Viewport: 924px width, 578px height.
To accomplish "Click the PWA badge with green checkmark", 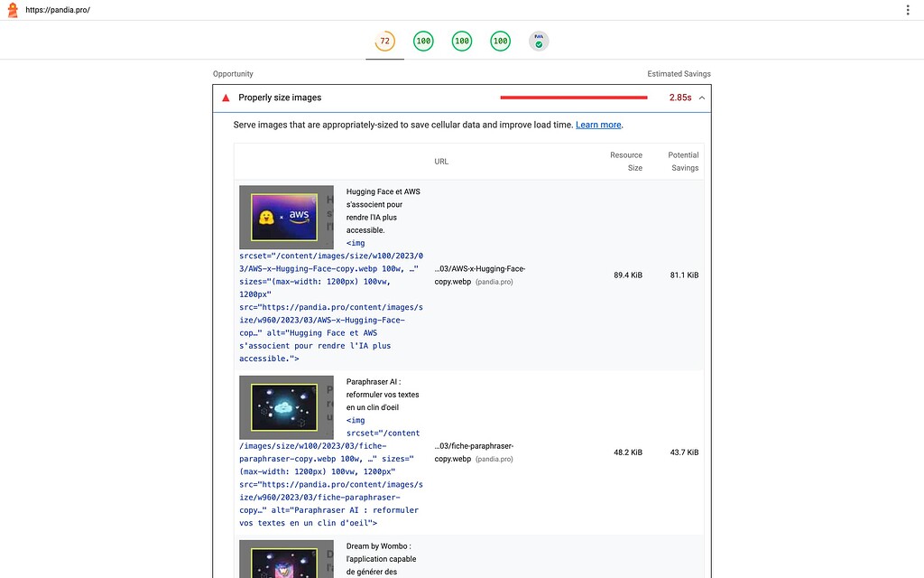I will pos(539,41).
